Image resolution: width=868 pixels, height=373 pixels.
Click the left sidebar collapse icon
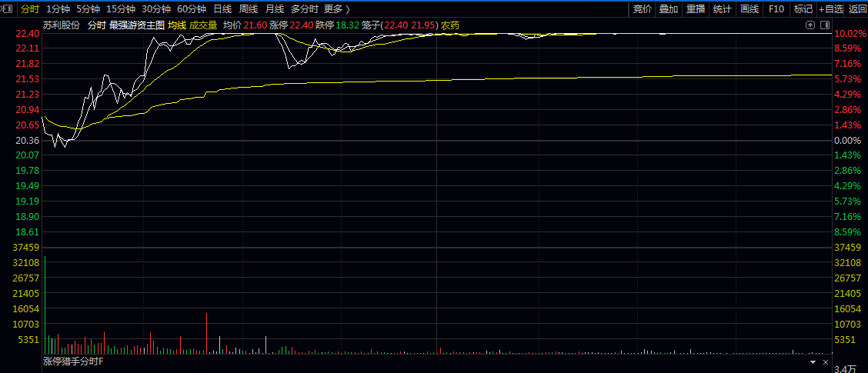pos(8,9)
